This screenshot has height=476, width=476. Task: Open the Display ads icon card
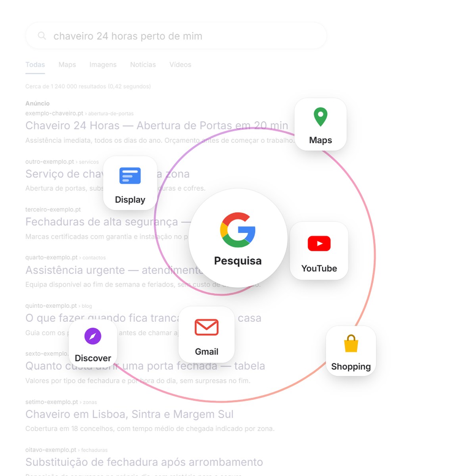130,183
